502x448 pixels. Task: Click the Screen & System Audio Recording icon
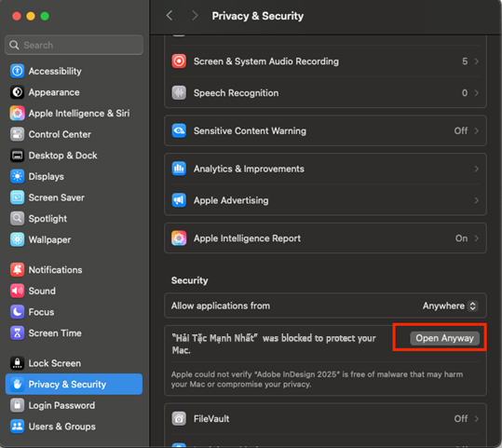(x=179, y=61)
